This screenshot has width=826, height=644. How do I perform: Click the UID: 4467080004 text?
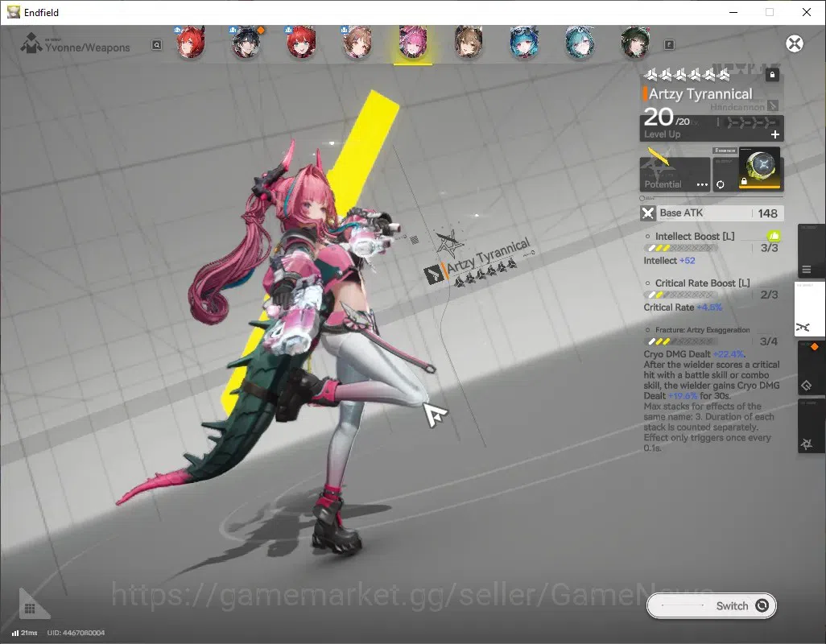coord(76,633)
